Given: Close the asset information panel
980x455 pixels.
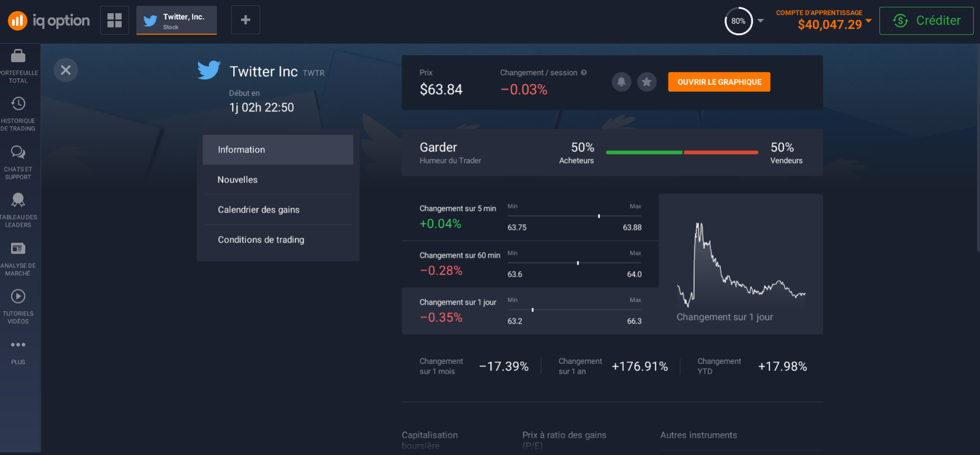Looking at the screenshot, I should 66,70.
